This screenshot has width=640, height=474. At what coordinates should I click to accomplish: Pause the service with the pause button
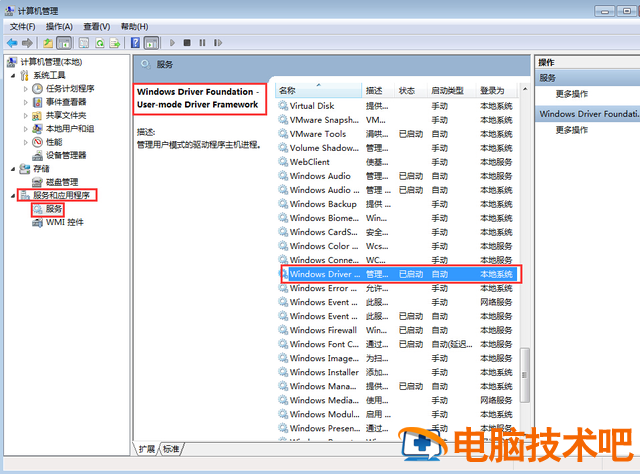point(202,42)
